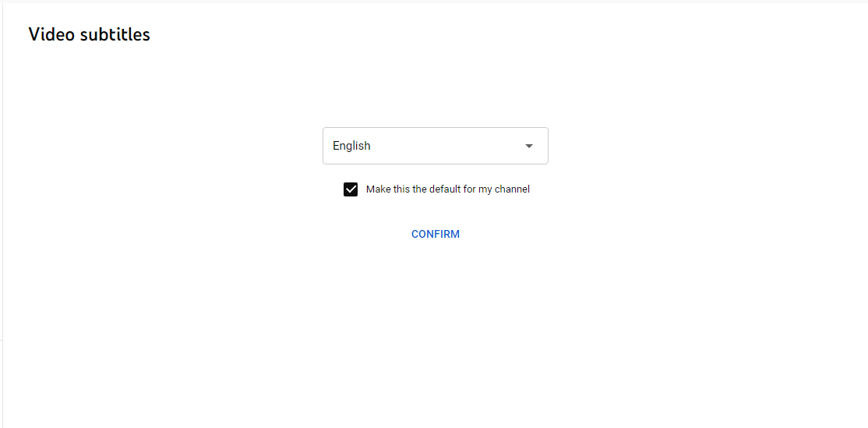Click the dropdown arrow next to English

pyautogui.click(x=528, y=146)
